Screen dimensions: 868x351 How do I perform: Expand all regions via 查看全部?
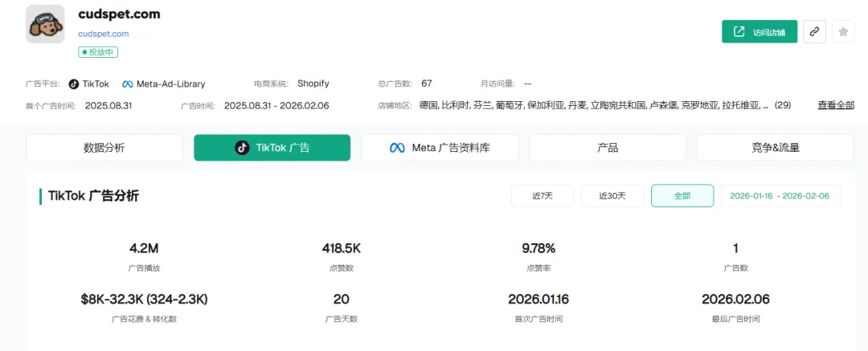point(836,105)
